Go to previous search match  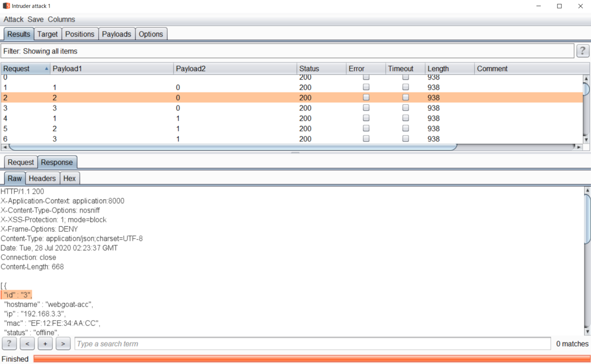click(x=27, y=343)
